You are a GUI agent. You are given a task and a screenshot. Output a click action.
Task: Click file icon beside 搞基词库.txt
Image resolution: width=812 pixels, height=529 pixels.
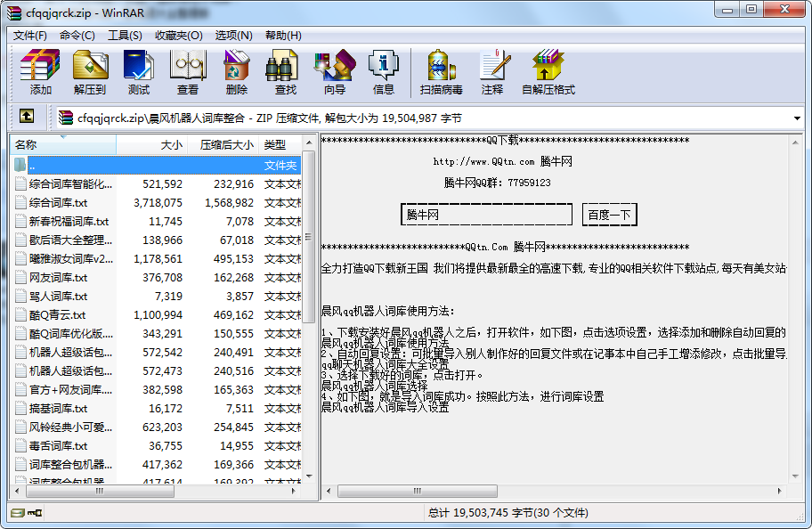pos(20,408)
